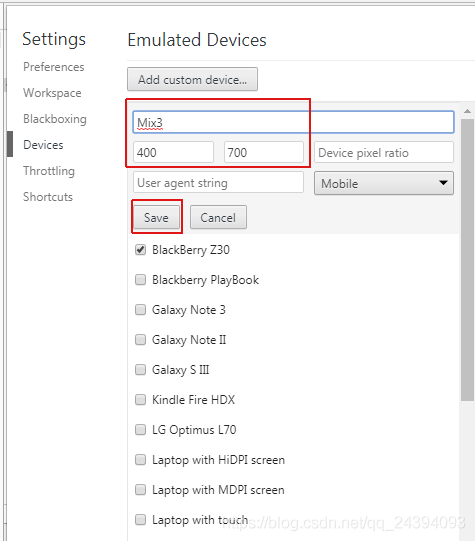Click the device list scrollbar thumb
The height and width of the screenshot is (541, 475).
[x=467, y=260]
